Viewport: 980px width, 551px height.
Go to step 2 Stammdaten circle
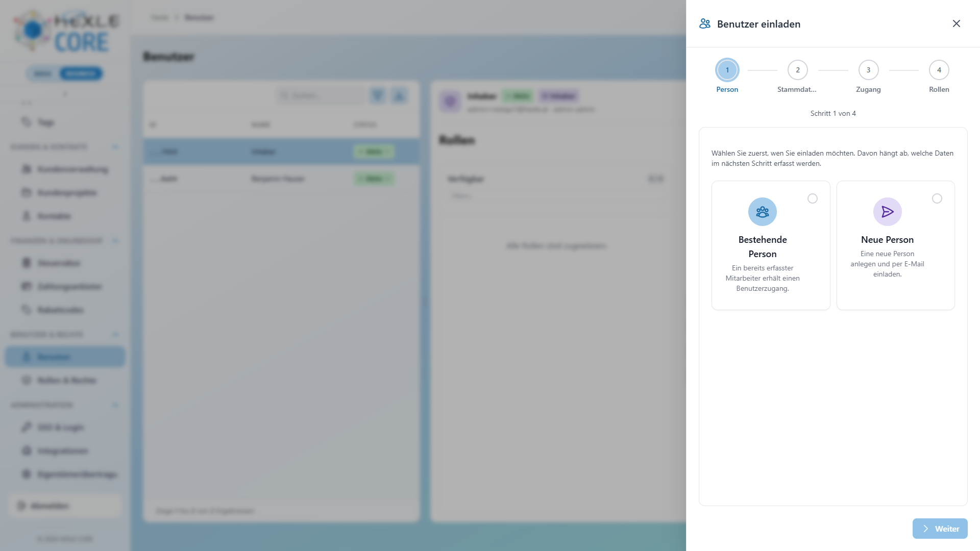point(798,70)
